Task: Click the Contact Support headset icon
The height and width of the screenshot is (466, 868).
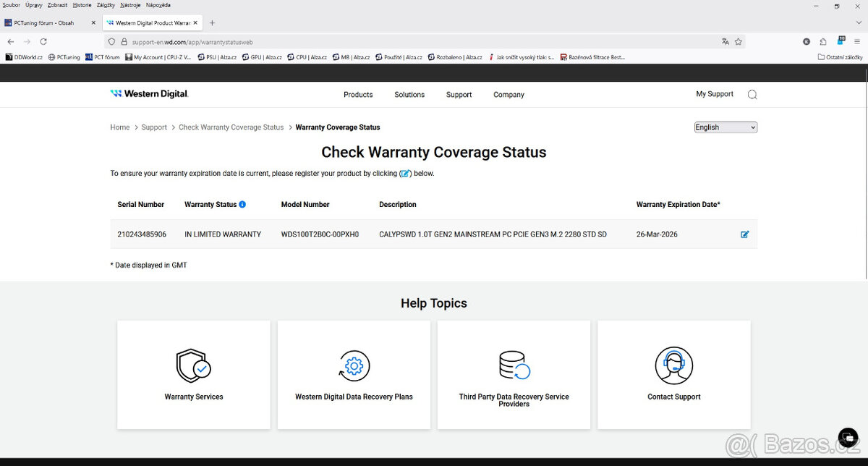Action: pos(673,365)
